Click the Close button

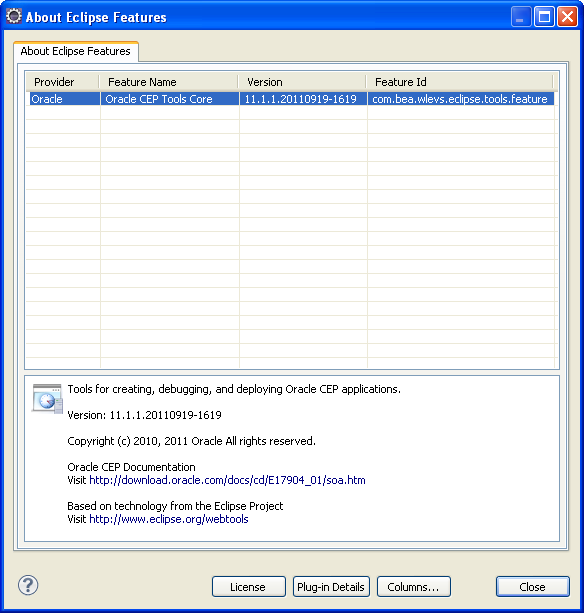[532, 586]
